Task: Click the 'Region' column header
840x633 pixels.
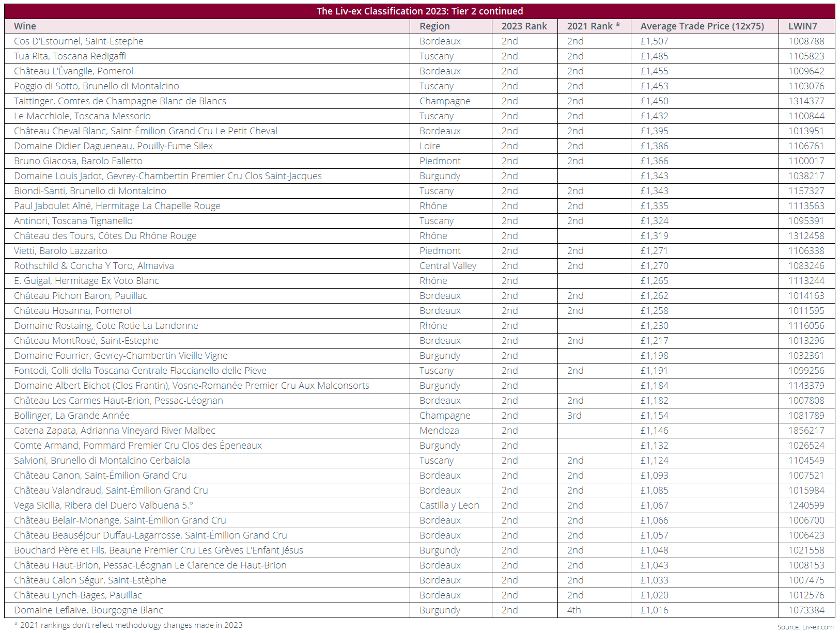Action: tap(434, 26)
